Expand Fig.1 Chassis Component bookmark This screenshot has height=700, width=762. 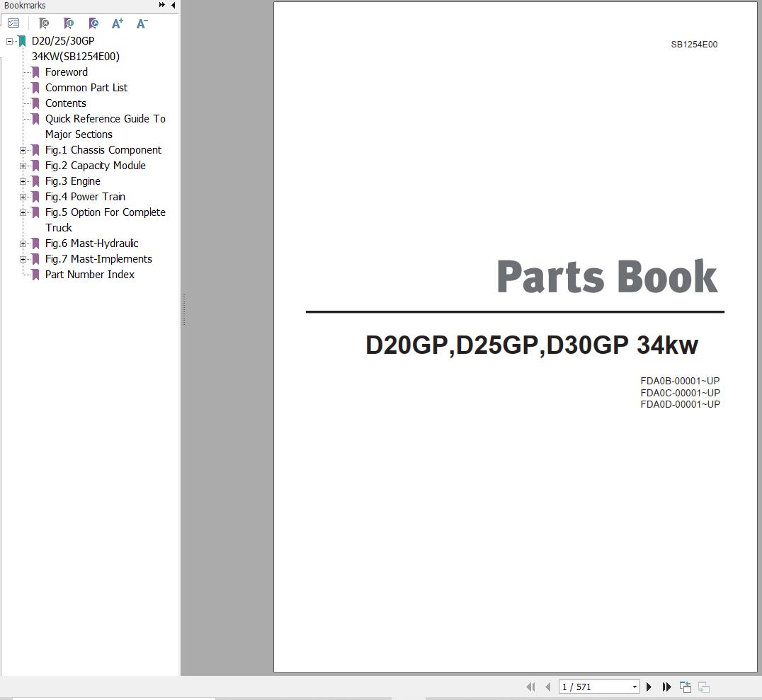point(23,150)
